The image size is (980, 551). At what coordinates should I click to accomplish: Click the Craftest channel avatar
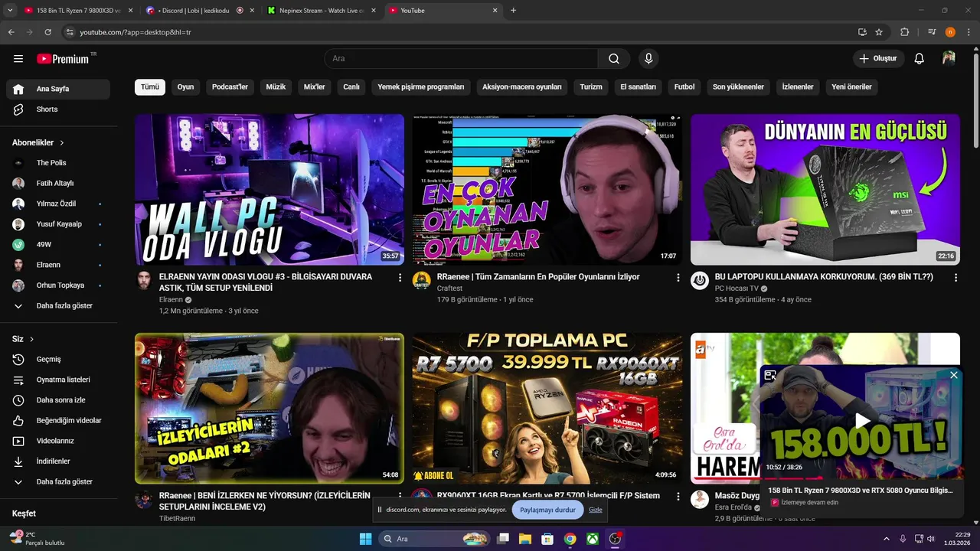pos(422,280)
